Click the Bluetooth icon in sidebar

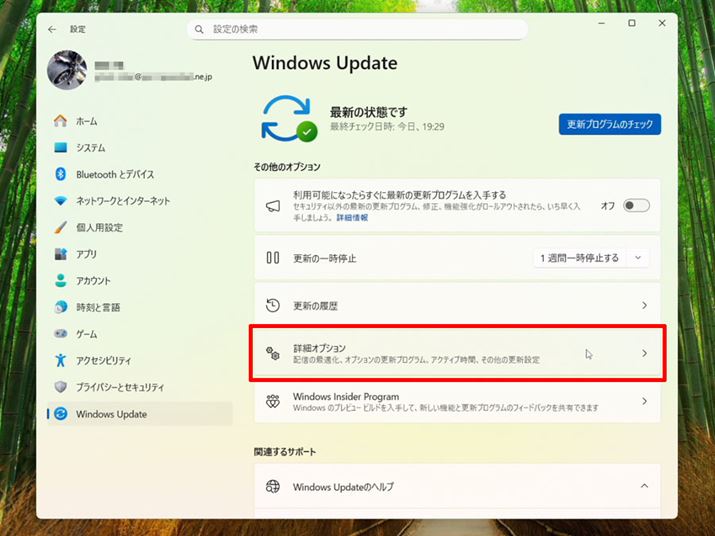[x=60, y=174]
